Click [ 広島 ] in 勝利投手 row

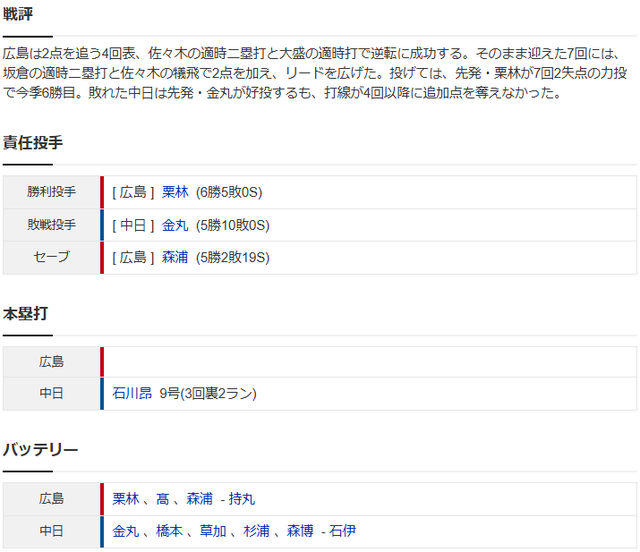point(133,192)
